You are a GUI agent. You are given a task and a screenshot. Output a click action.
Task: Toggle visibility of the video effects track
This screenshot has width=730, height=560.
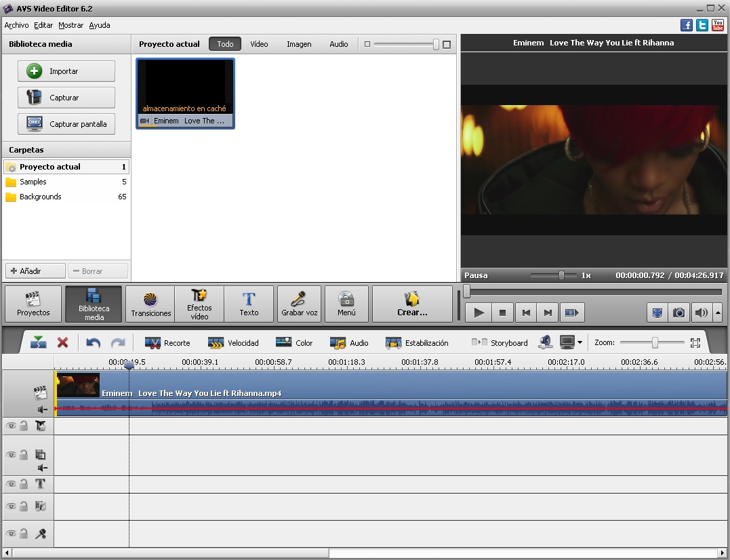(11, 426)
